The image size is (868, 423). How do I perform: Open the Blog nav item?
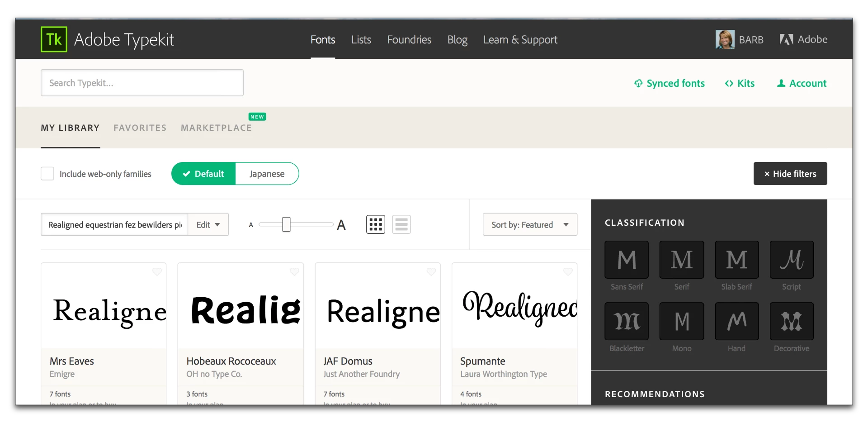click(x=457, y=40)
